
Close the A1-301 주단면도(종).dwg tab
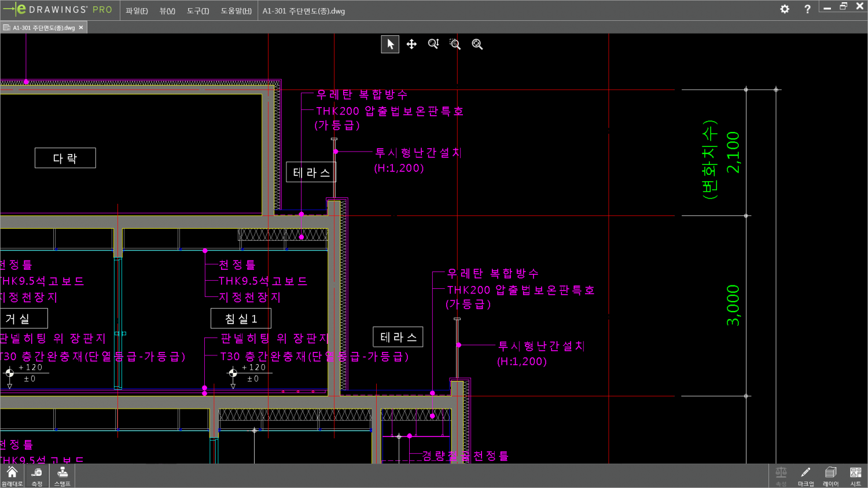pos(81,28)
